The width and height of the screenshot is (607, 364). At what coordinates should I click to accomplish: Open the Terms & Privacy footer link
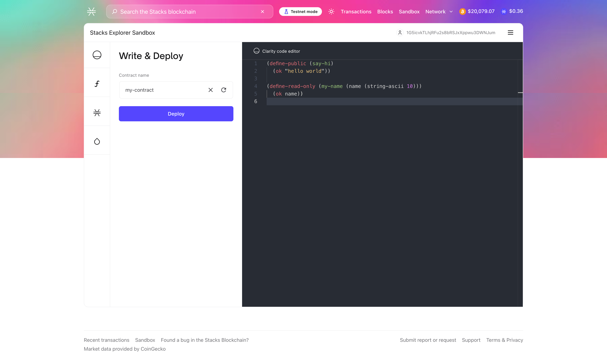504,340
